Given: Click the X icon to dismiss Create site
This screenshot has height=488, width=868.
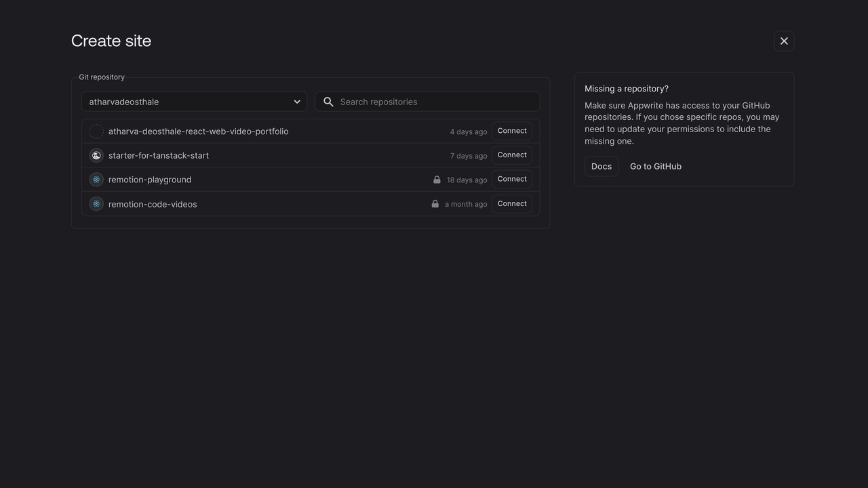Looking at the screenshot, I should click(x=784, y=41).
